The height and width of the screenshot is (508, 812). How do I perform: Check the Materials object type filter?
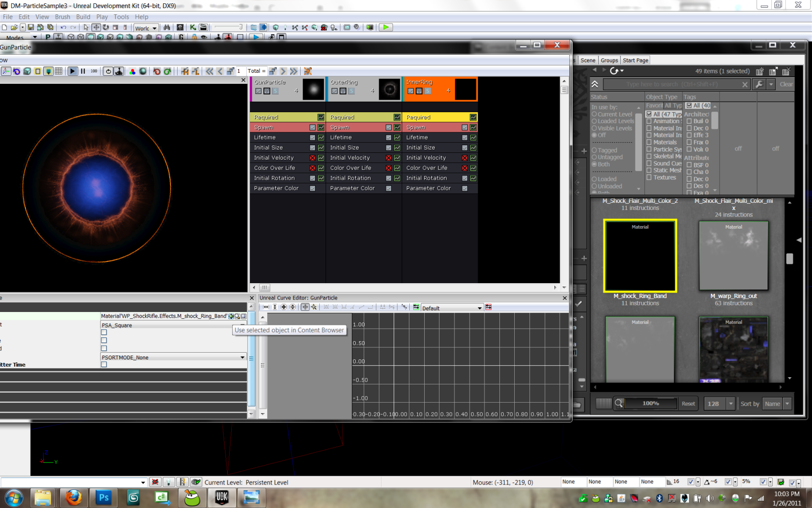(649, 142)
